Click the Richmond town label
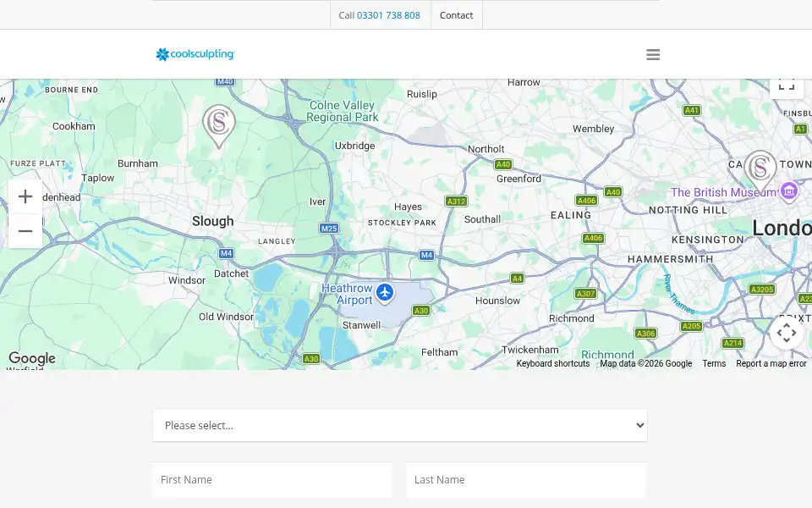 (572, 318)
